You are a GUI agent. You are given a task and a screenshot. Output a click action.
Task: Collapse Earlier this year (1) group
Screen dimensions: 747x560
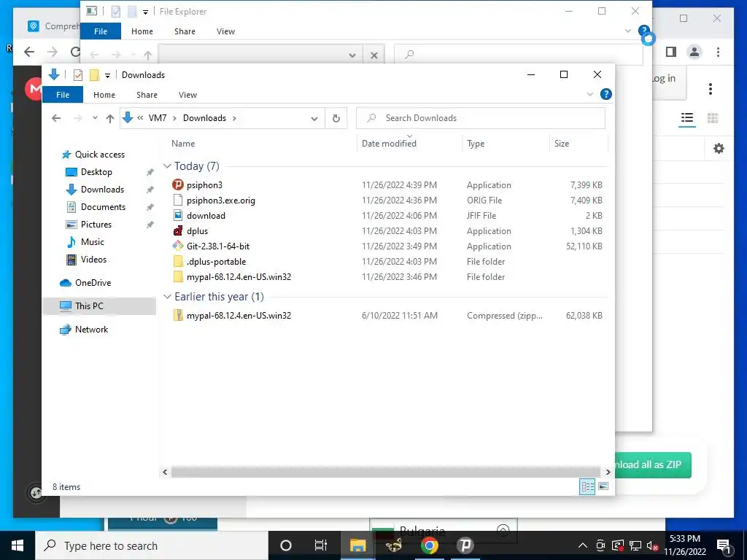(167, 296)
